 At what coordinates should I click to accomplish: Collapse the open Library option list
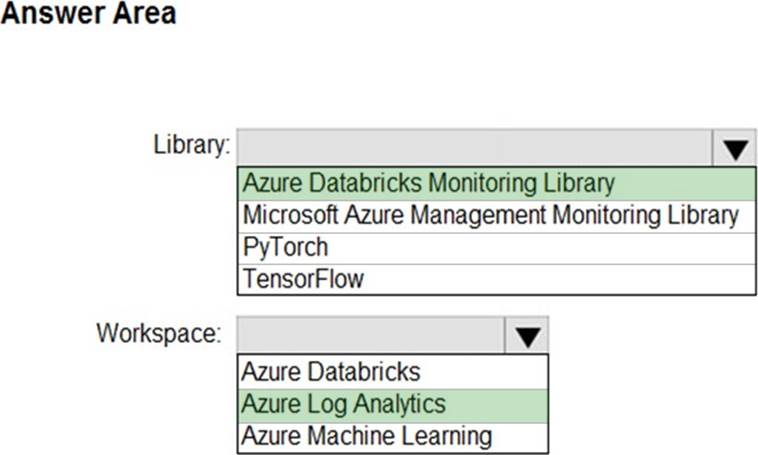tap(735, 148)
